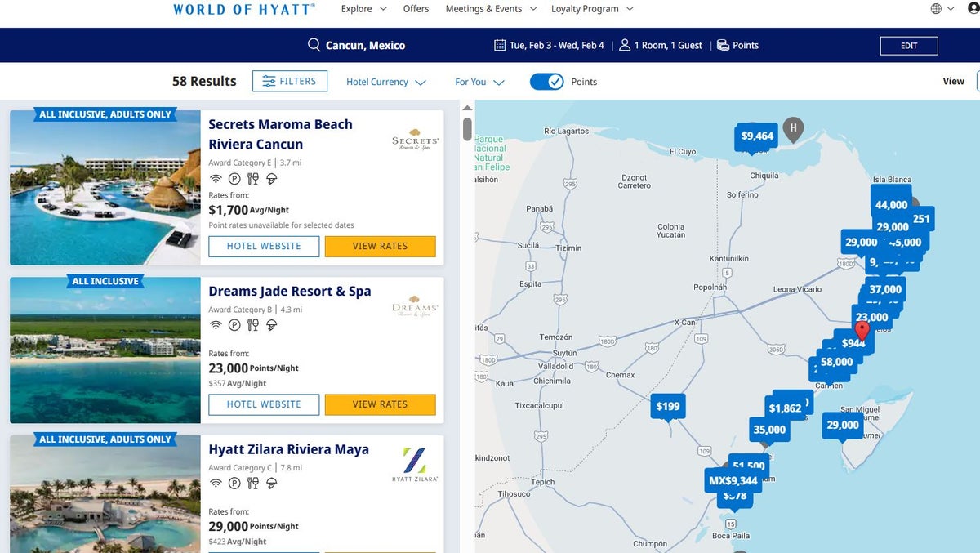The width and height of the screenshot is (980, 553).
Task: Click Dreams Jade Resort dining amenity icon
Action: coord(253,325)
